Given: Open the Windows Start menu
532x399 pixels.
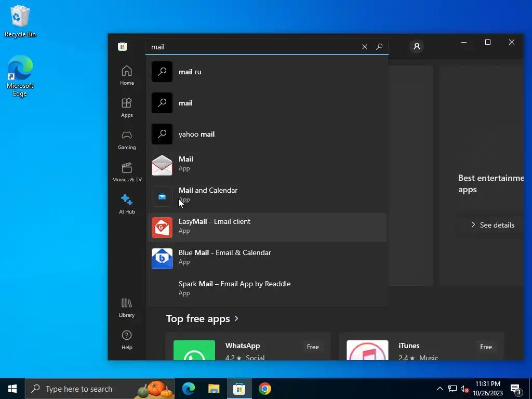Looking at the screenshot, I should pyautogui.click(x=12, y=389).
